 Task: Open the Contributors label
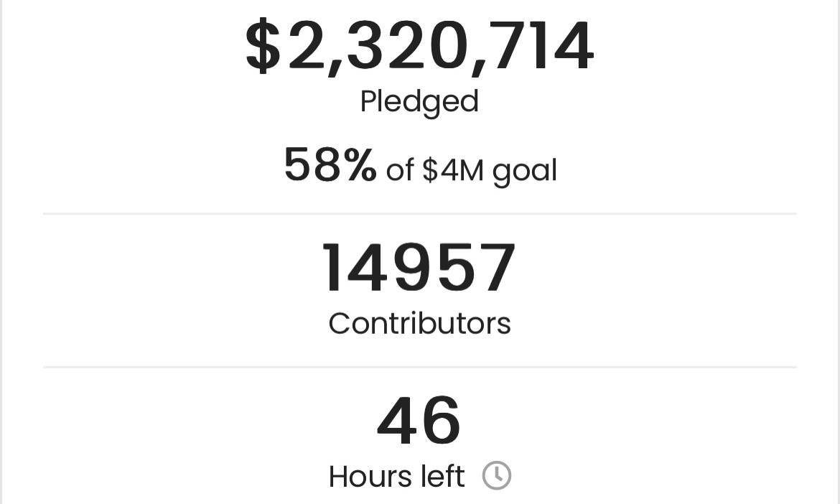(419, 323)
